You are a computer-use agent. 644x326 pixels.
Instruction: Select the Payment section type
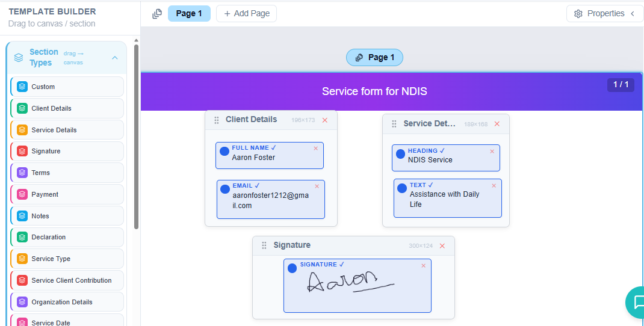click(67, 194)
